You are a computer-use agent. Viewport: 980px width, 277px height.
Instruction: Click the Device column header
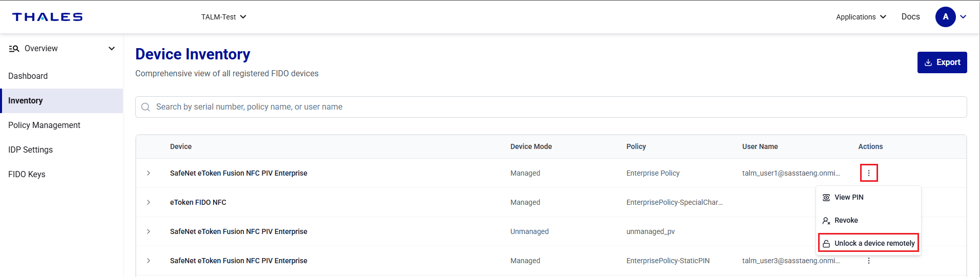(x=181, y=146)
